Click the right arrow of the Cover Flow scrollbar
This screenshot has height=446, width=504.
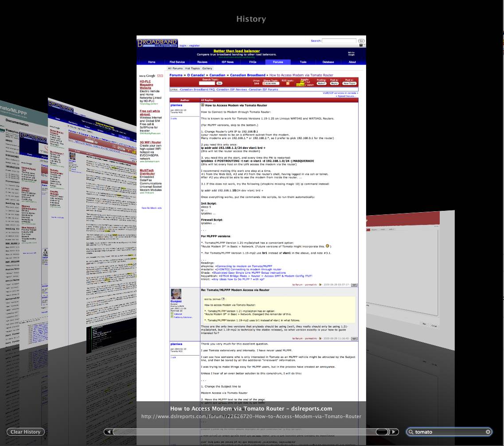click(394, 432)
